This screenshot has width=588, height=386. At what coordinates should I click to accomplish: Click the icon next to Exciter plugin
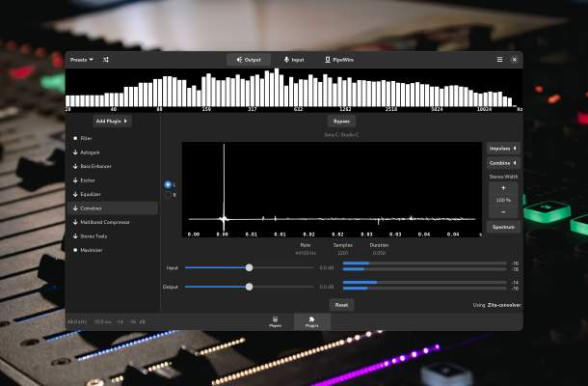point(75,180)
